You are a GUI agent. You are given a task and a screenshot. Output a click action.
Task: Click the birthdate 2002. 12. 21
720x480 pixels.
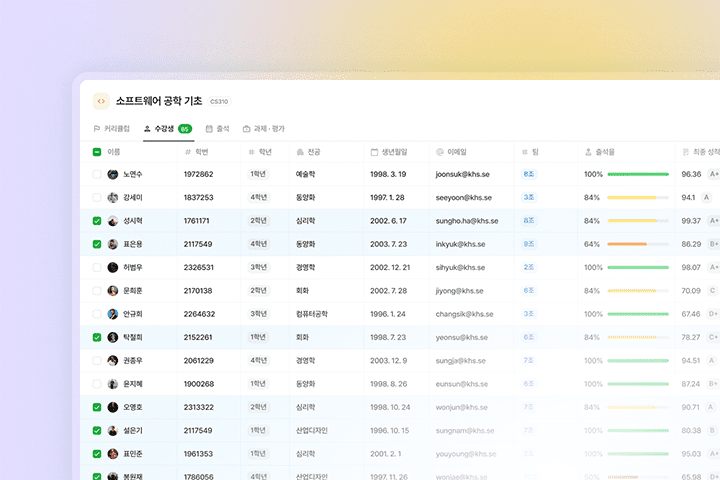click(x=390, y=267)
